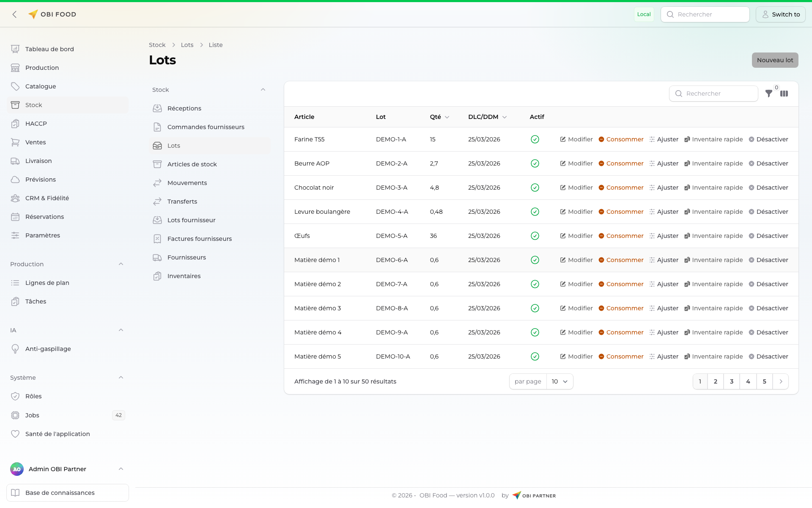Open the Livraison truck menu item
The image size is (812, 508).
(38, 161)
